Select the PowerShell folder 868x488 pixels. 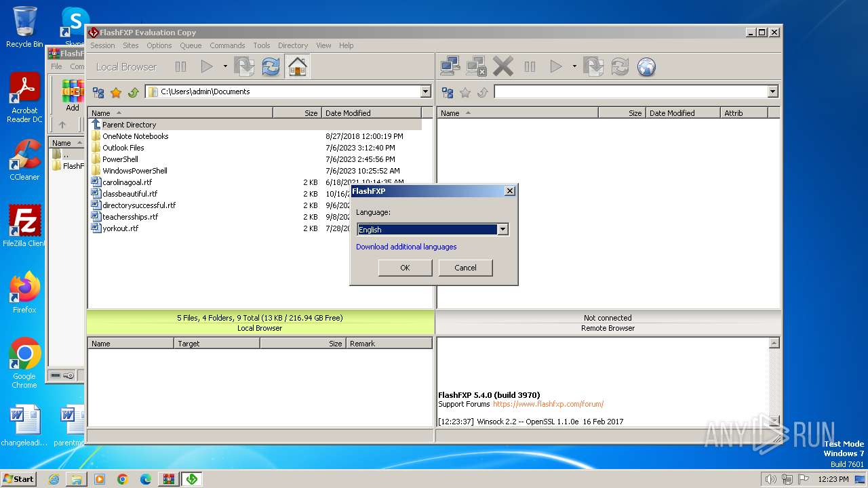(255, 159)
